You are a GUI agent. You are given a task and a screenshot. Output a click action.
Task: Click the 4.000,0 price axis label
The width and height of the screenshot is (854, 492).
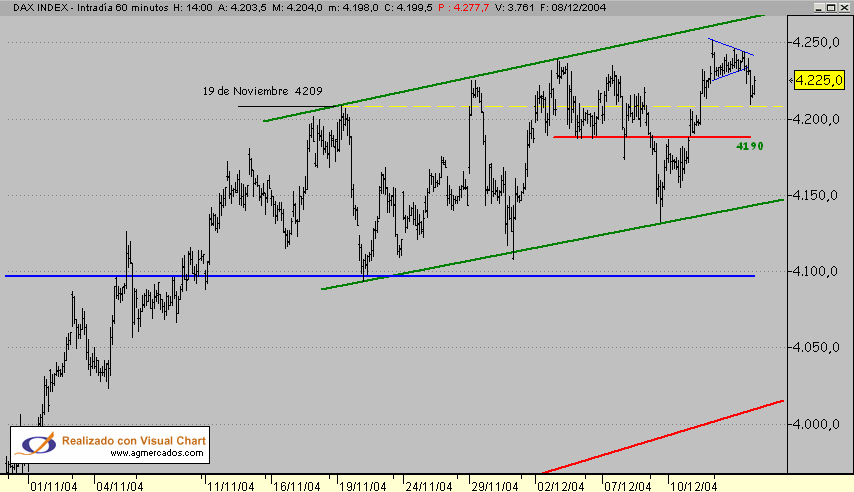[x=815, y=424]
